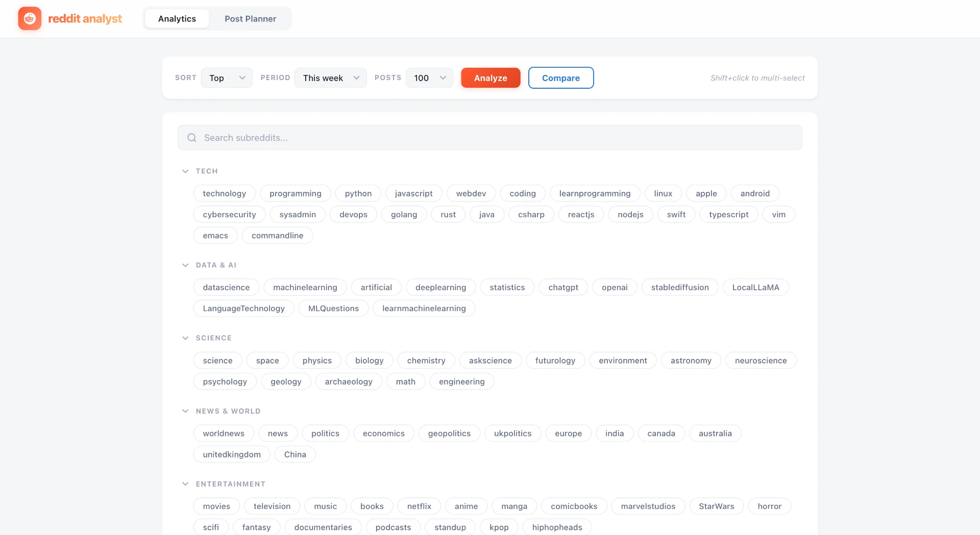The height and width of the screenshot is (535, 980).
Task: Select the science subreddit chip
Action: [x=218, y=361]
